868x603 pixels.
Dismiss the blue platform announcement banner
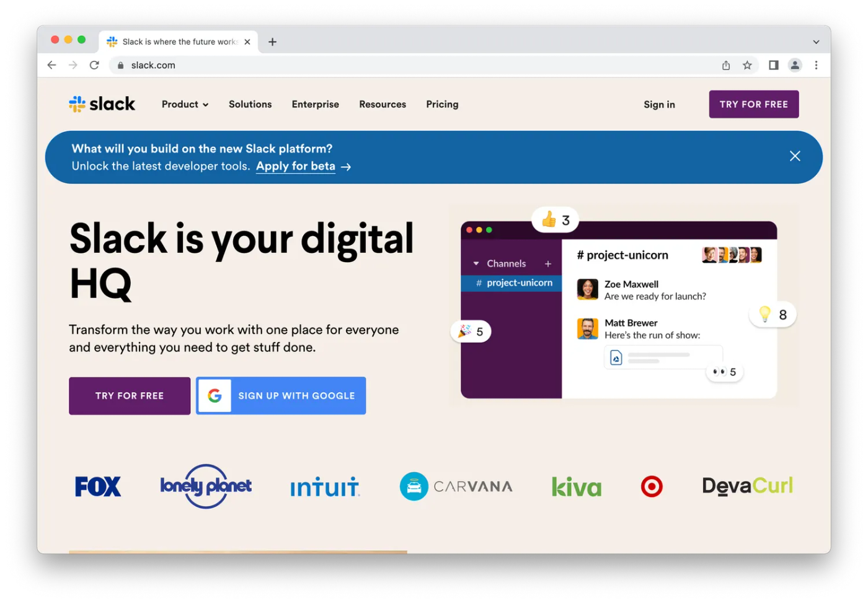[795, 156]
